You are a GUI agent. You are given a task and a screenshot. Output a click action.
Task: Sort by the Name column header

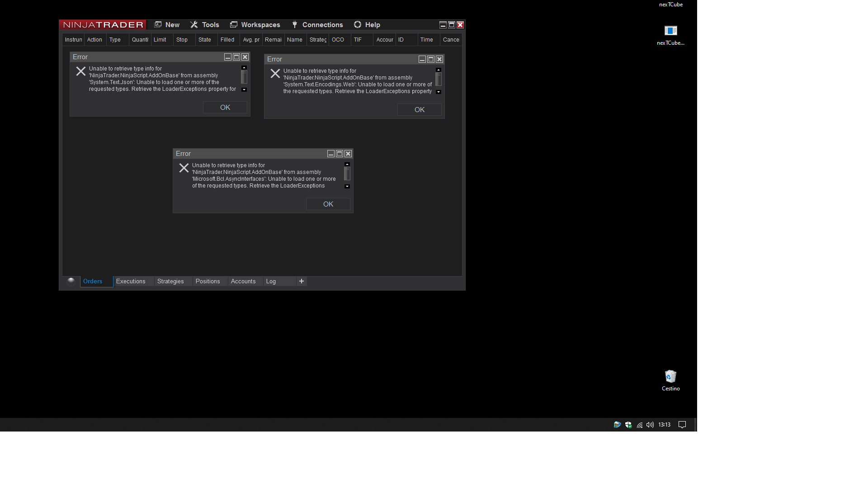(296, 40)
